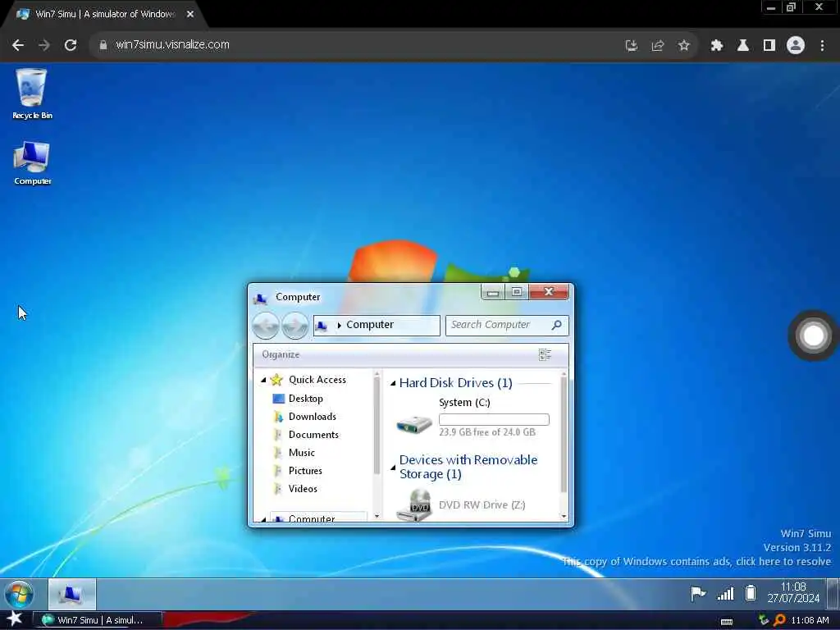Check the network signal tray icon
Screen dimensions: 840x630
point(725,593)
